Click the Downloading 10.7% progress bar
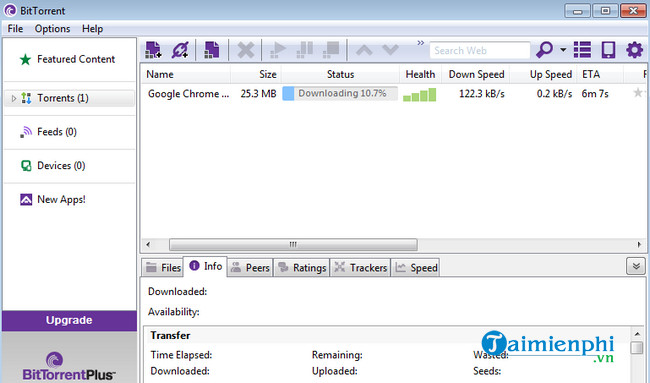 [x=340, y=94]
